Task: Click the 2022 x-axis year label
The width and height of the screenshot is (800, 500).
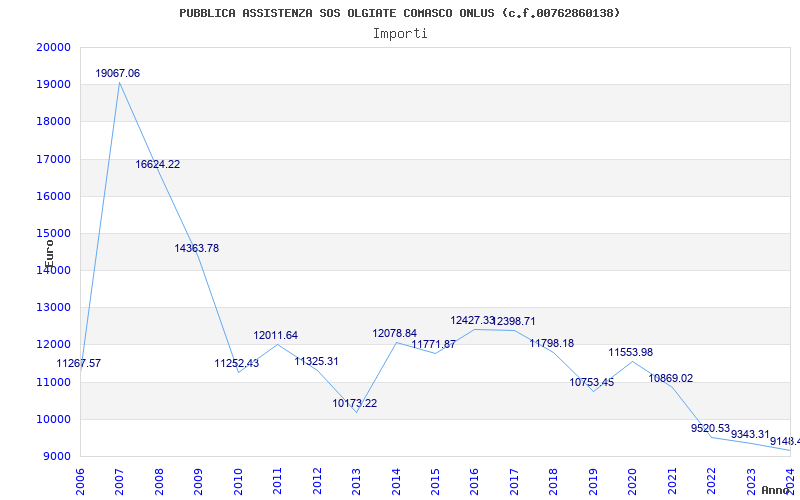Action: (711, 481)
